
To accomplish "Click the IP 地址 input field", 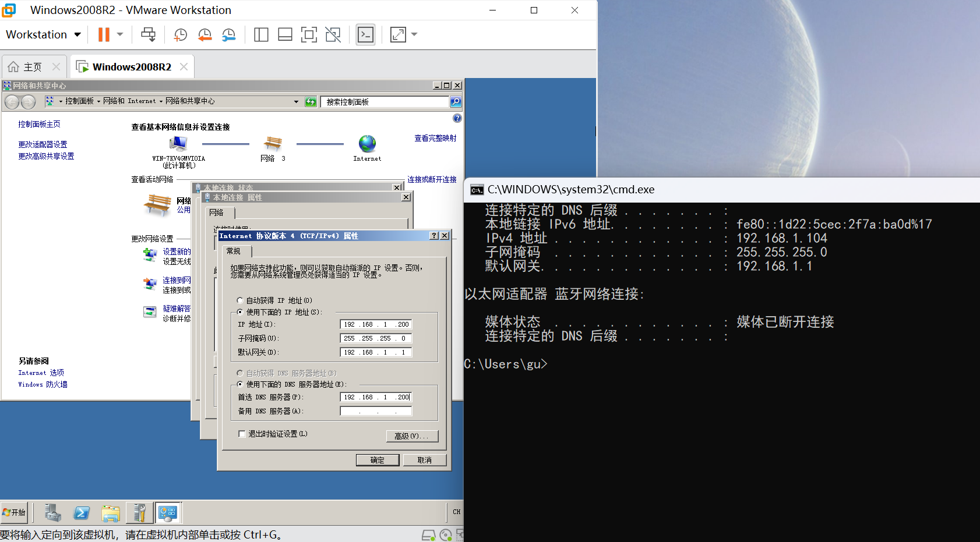I will (376, 324).
